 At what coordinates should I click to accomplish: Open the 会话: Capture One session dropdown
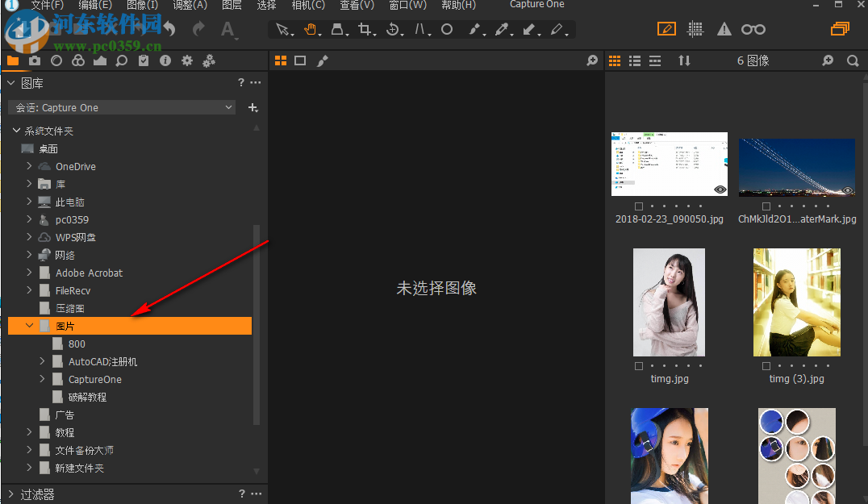tap(121, 107)
